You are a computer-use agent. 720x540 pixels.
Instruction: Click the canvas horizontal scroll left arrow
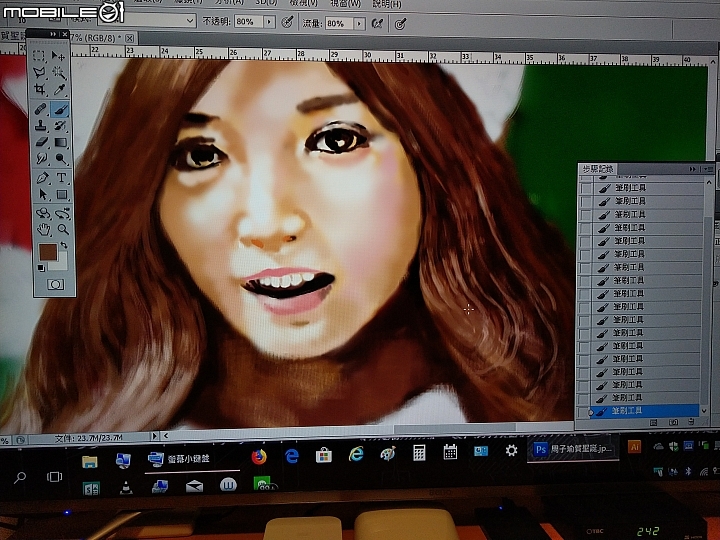pos(166,435)
